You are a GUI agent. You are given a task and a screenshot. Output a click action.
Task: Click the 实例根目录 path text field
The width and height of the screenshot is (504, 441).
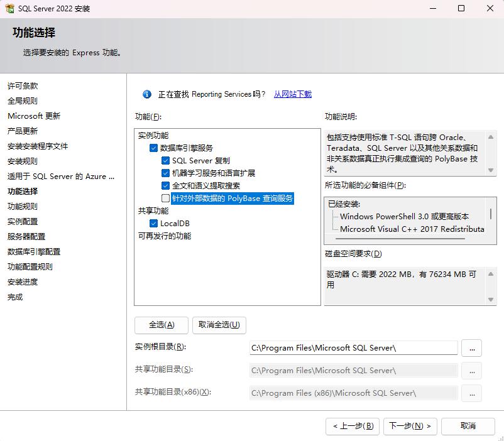pos(353,348)
